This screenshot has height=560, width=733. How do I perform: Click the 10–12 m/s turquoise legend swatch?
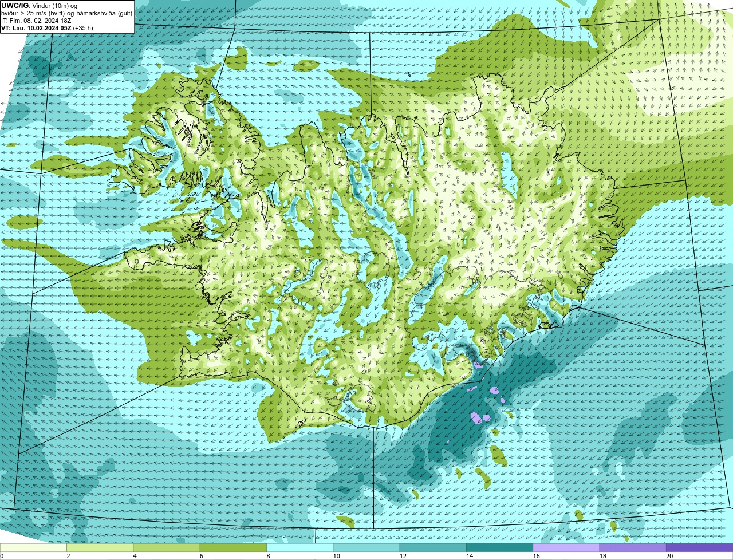(x=366, y=547)
